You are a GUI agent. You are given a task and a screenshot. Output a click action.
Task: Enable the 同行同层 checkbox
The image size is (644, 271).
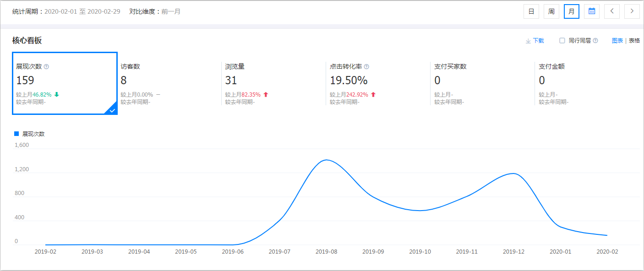pos(562,40)
